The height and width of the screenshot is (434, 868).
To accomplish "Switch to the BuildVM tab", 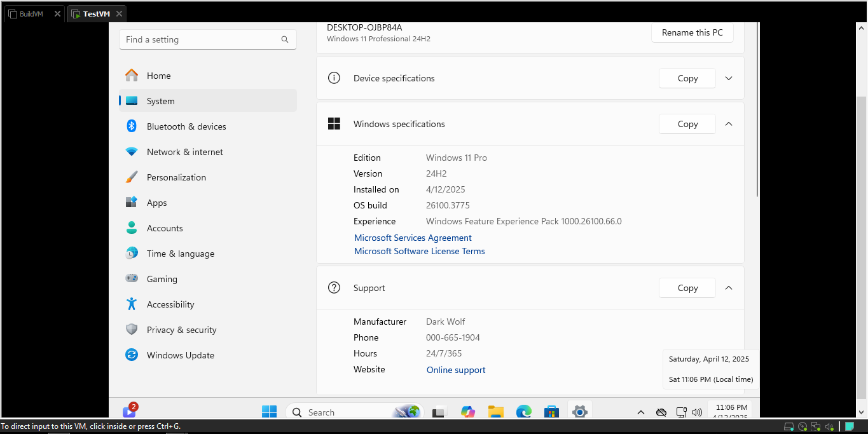I will pyautogui.click(x=34, y=14).
